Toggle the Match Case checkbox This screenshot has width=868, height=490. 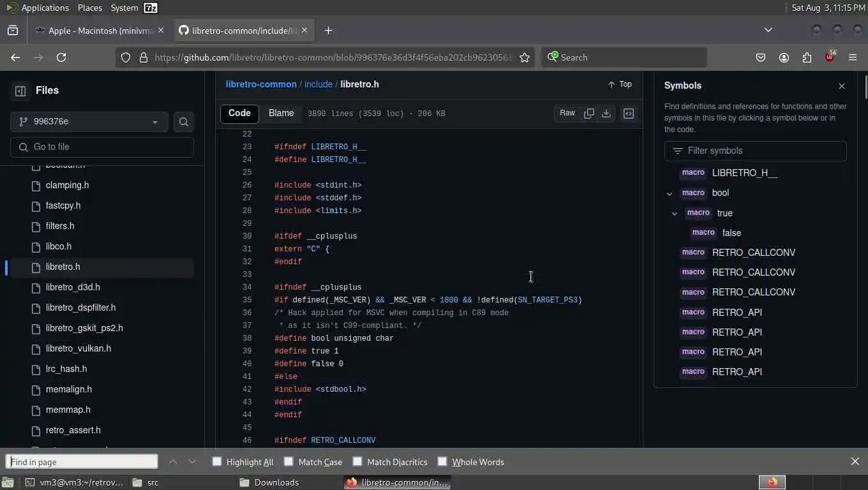click(x=288, y=461)
